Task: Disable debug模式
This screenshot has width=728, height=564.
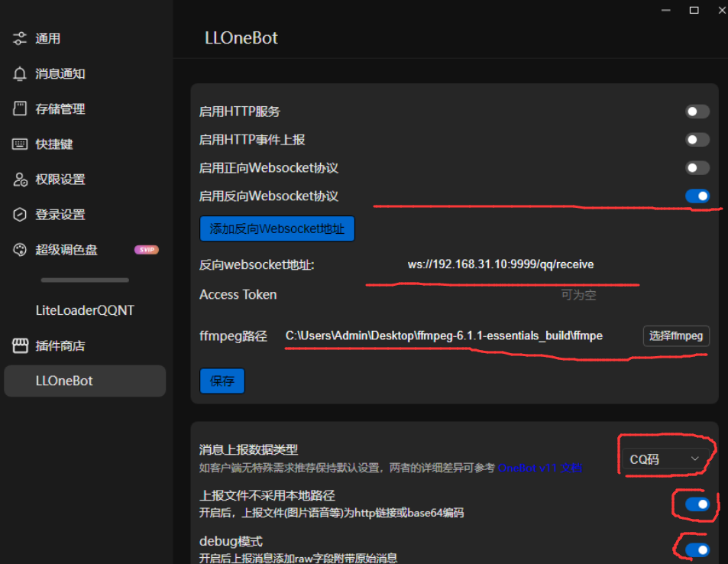Action: (x=697, y=549)
